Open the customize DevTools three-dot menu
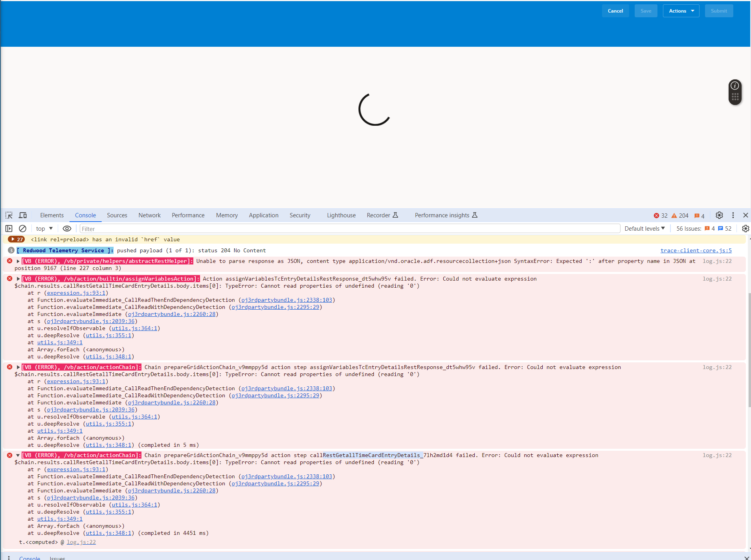This screenshot has width=751, height=560. pyautogui.click(x=732, y=215)
